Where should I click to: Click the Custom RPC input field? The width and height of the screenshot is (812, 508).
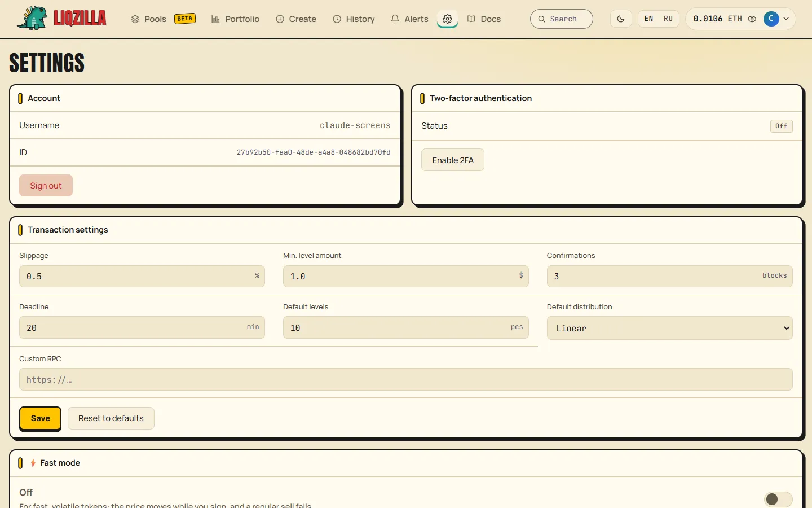406,379
